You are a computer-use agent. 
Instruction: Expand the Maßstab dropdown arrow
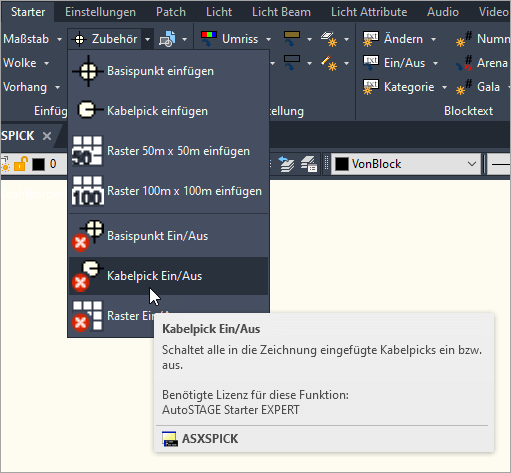[x=59, y=39]
